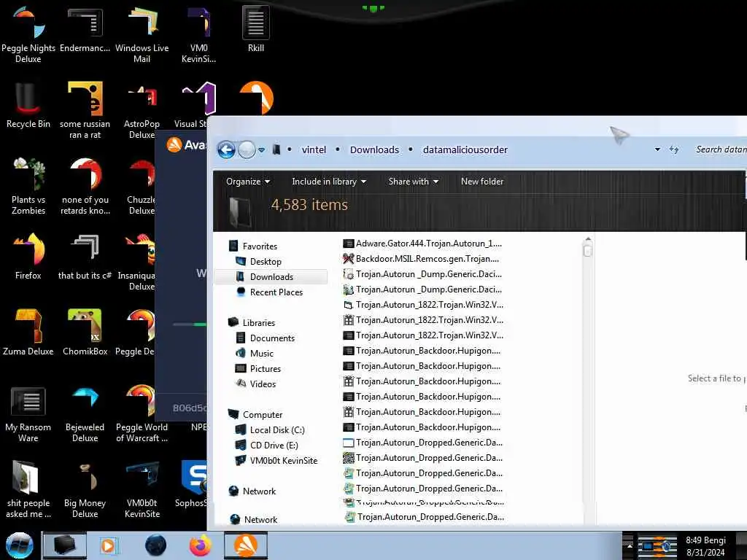Screen dimensions: 747x560
Task: Click the taskbar clock showing 8:49
Action: (x=705, y=546)
